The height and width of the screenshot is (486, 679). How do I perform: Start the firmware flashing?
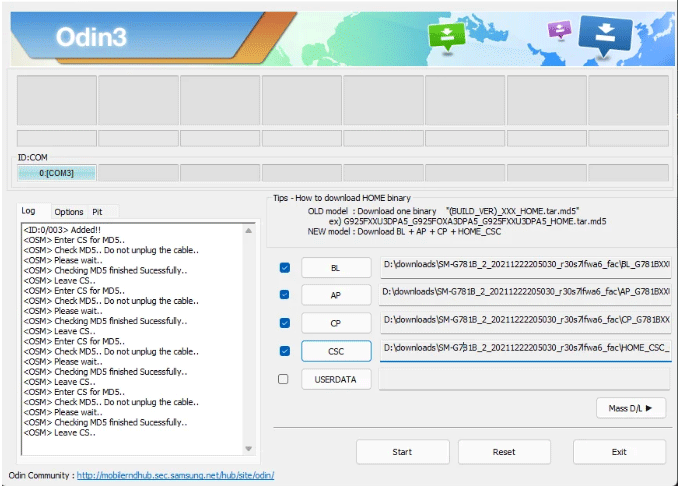pos(402,452)
